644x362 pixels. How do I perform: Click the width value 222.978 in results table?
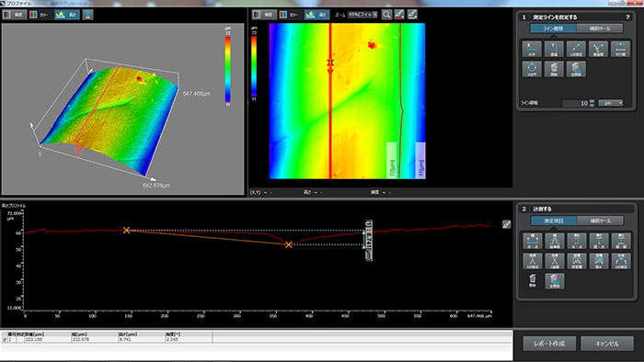click(x=80, y=339)
